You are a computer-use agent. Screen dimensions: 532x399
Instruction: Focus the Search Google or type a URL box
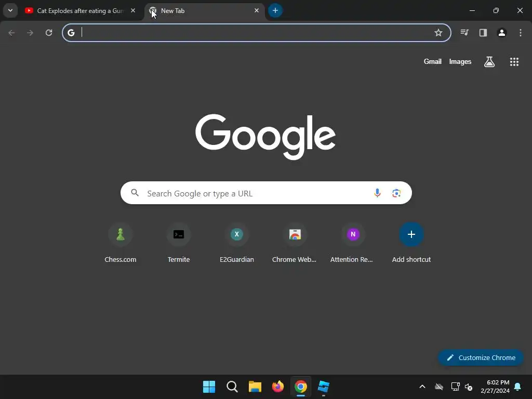[266, 193]
